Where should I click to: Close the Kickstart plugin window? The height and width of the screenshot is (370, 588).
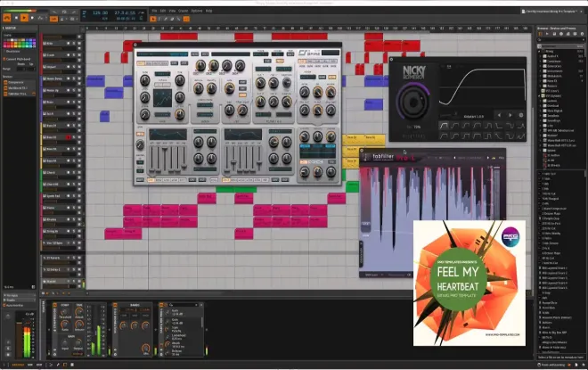pos(391,60)
